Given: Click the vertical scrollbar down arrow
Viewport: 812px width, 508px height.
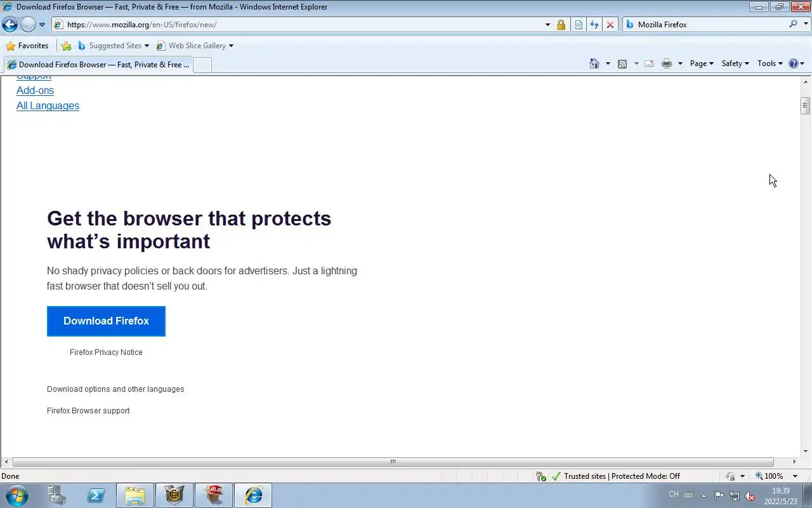Looking at the screenshot, I should [x=806, y=451].
